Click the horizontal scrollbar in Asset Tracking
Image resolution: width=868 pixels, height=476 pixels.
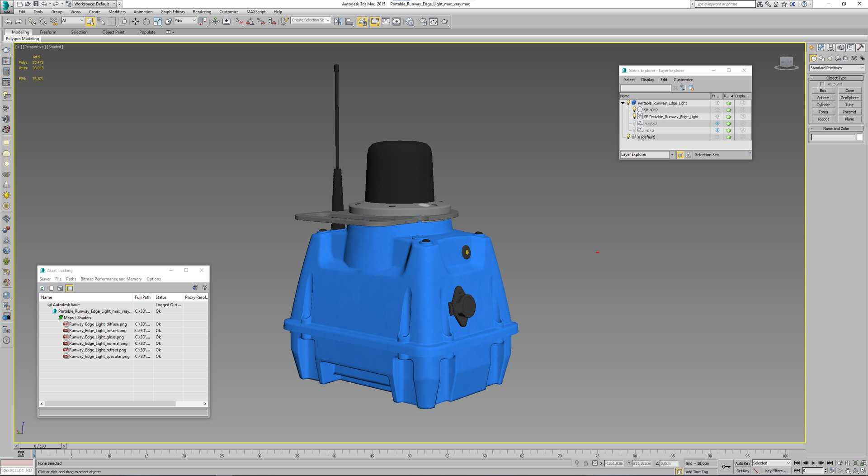pos(110,404)
